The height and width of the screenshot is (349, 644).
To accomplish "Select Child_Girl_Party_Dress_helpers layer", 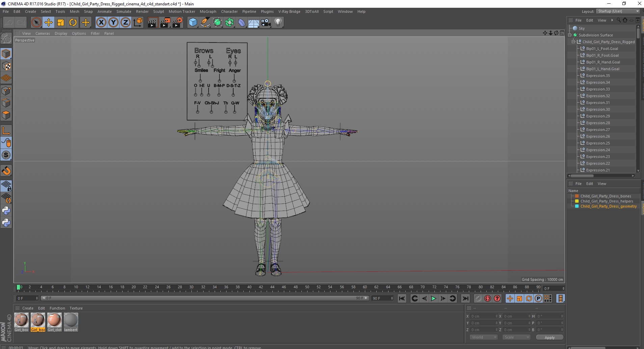I will (607, 201).
